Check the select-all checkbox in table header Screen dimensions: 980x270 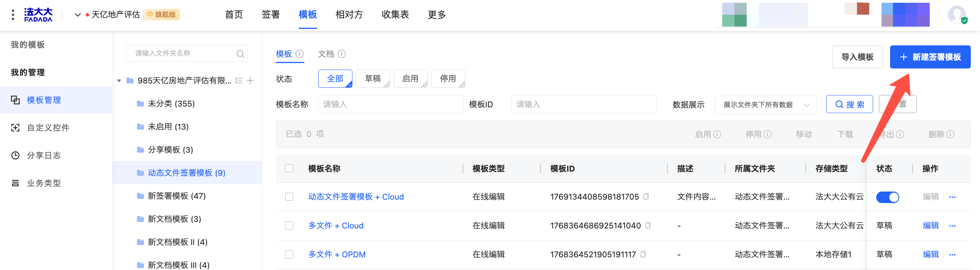[289, 168]
